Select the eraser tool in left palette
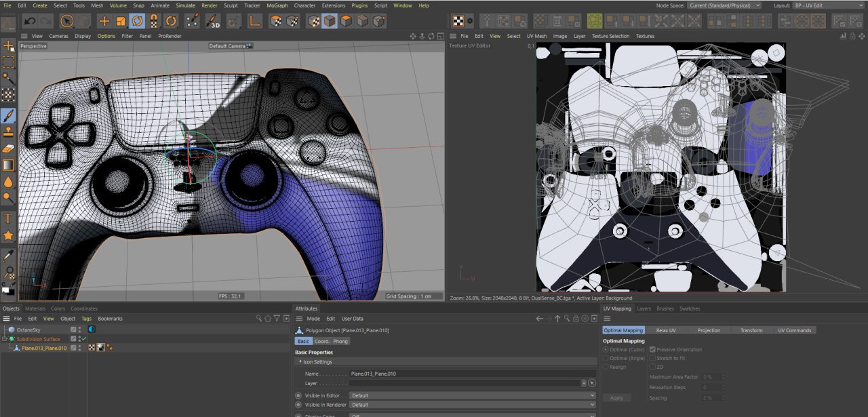Screen dimensions: 868x417 (8, 148)
